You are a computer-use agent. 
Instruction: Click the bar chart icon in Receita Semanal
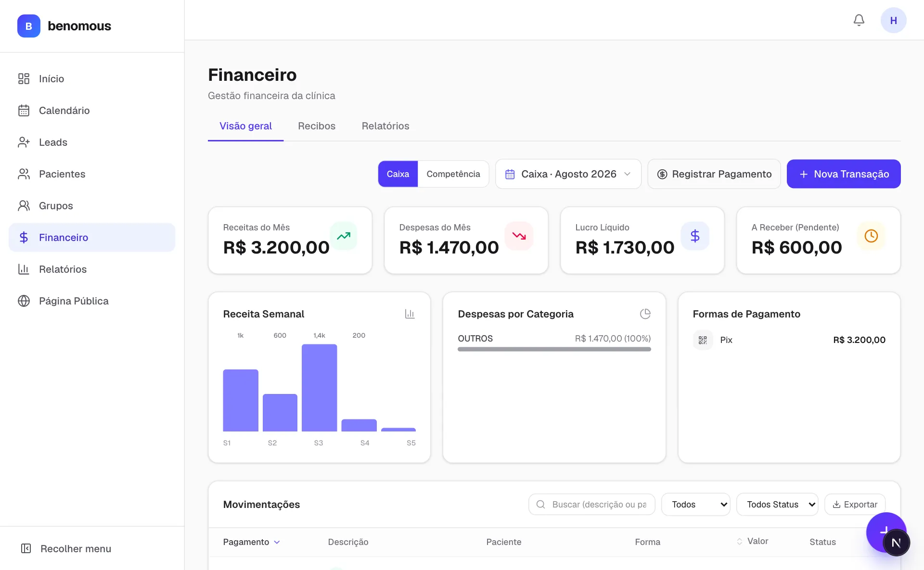pyautogui.click(x=410, y=314)
